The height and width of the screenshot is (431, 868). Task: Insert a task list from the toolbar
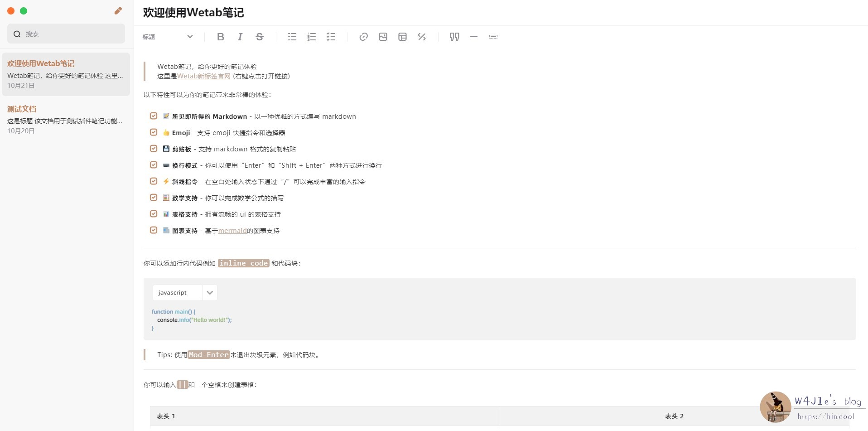click(x=331, y=37)
